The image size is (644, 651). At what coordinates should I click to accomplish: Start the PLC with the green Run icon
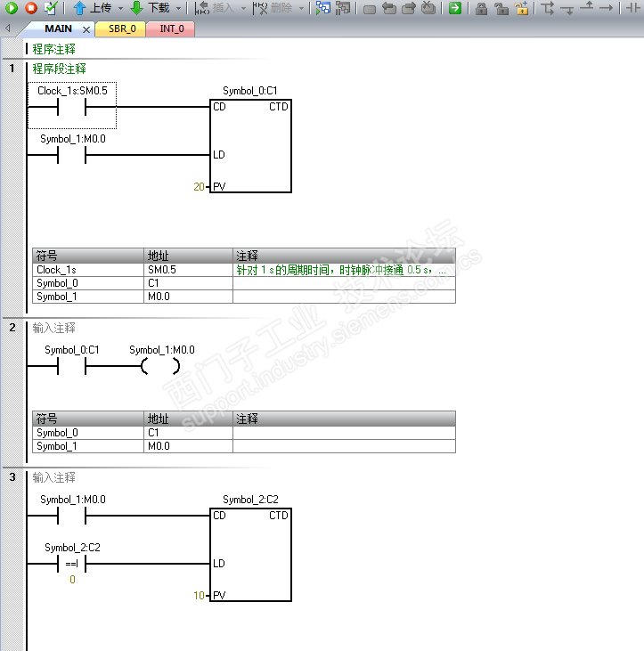click(x=12, y=8)
